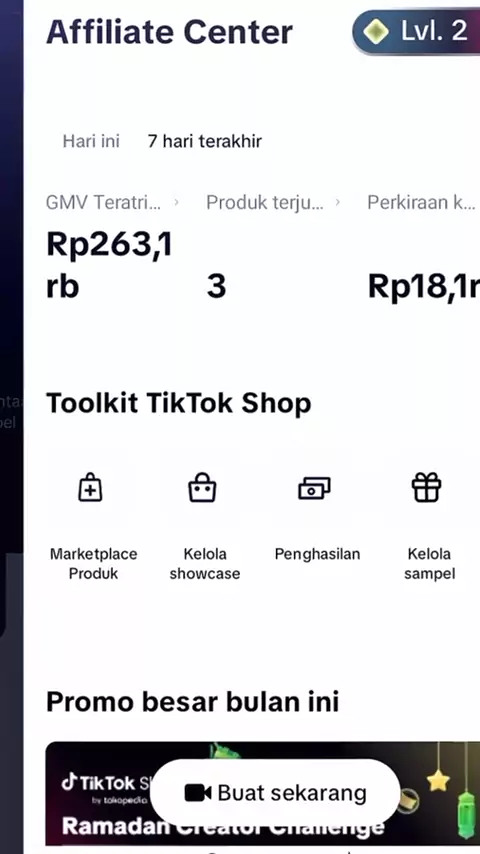Open Perkiraan k... metric details
Viewport: 480px width, 854px height.
tap(421, 203)
